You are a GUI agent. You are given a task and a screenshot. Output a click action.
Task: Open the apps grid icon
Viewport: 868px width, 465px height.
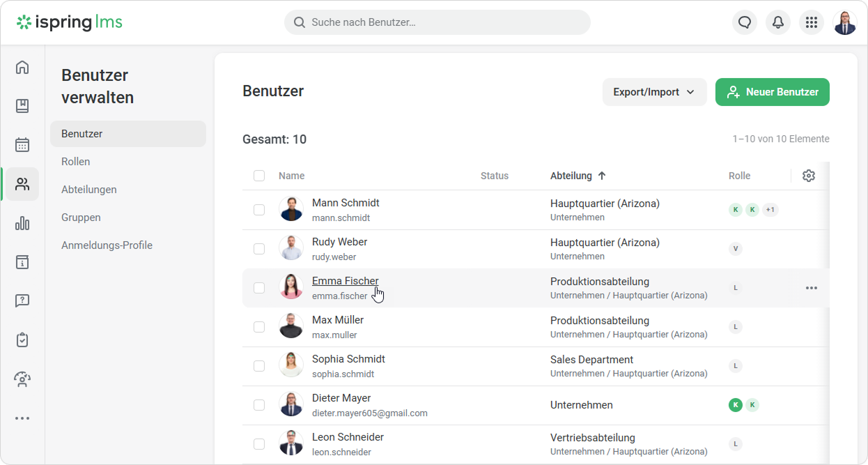pyautogui.click(x=811, y=22)
